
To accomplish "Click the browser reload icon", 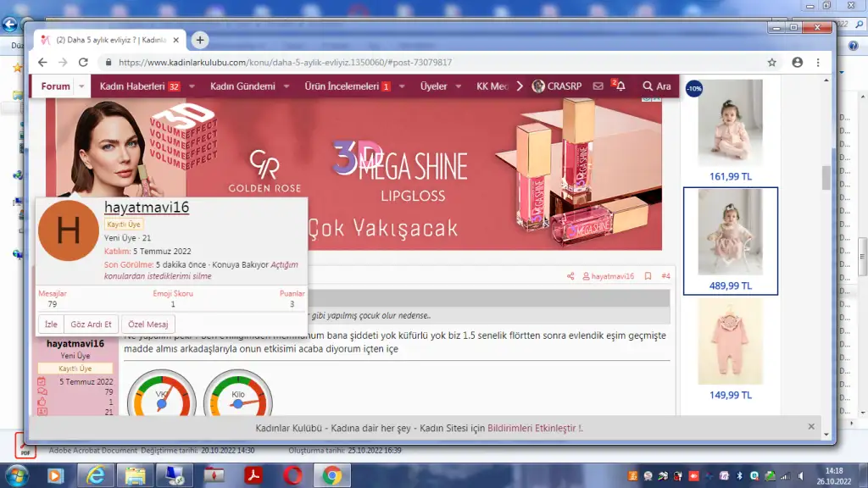I will [x=83, y=63].
